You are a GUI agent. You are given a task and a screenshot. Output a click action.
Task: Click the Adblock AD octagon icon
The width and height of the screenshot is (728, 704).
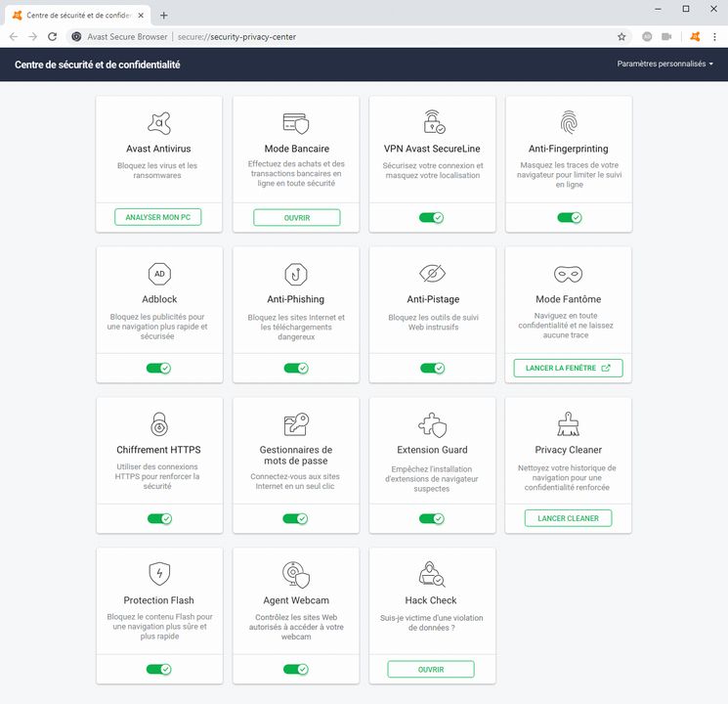[159, 274]
